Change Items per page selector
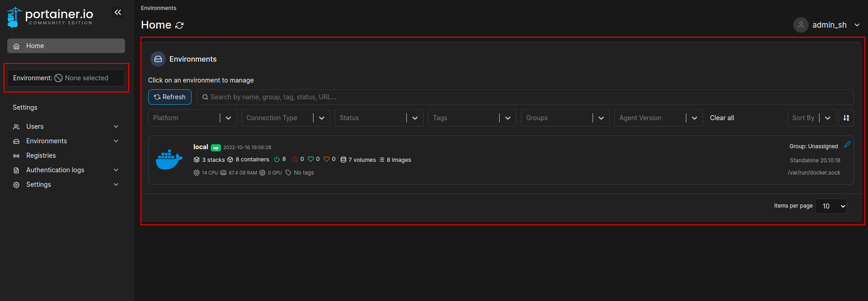Viewport: 868px width, 301px height. [830, 206]
